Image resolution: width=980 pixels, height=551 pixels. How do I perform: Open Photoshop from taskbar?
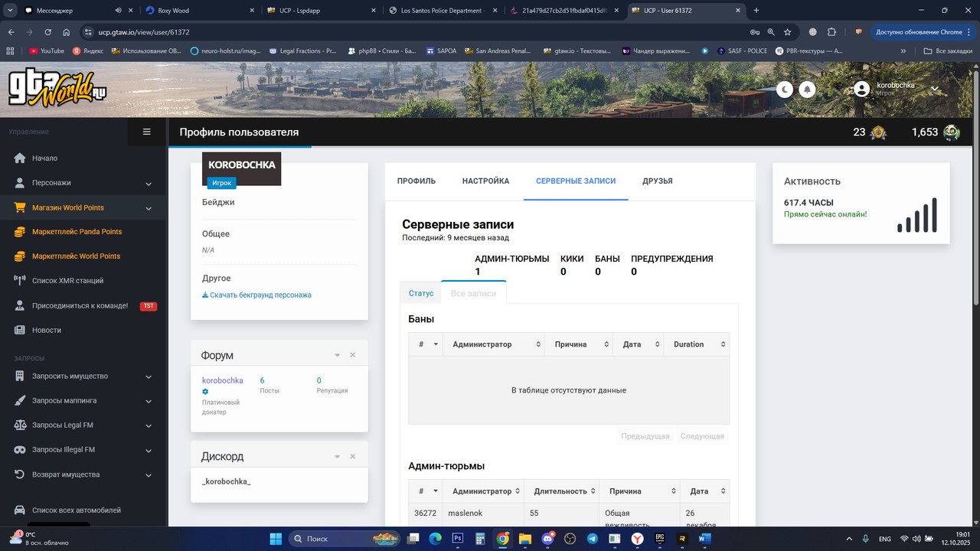point(458,539)
